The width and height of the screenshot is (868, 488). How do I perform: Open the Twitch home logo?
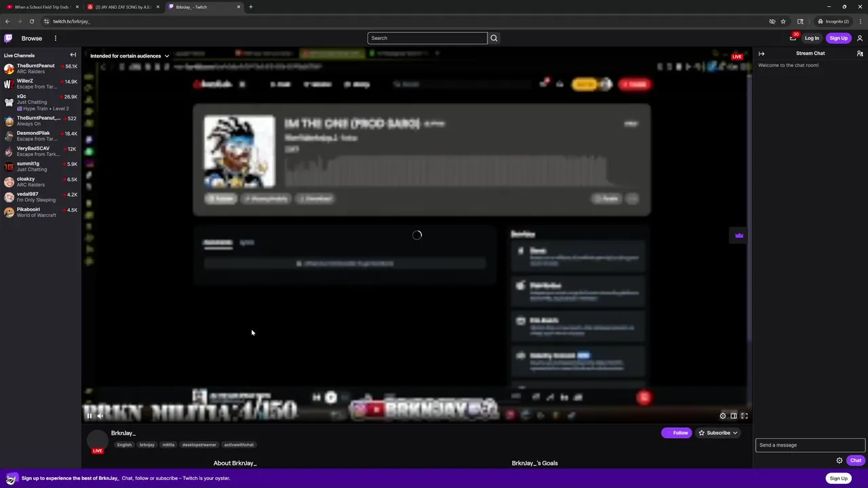click(8, 38)
